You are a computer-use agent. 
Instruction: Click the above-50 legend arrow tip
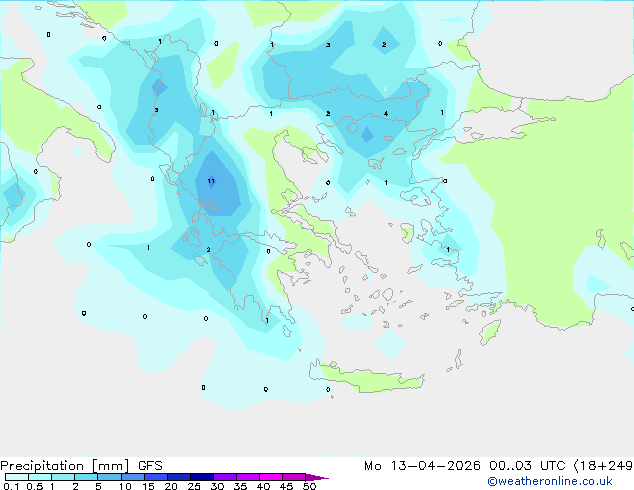[317, 477]
